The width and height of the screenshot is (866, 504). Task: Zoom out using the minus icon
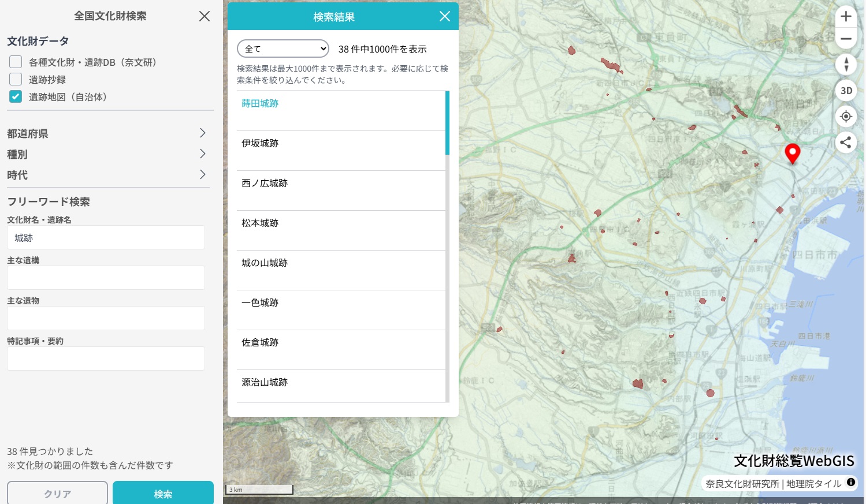(845, 38)
